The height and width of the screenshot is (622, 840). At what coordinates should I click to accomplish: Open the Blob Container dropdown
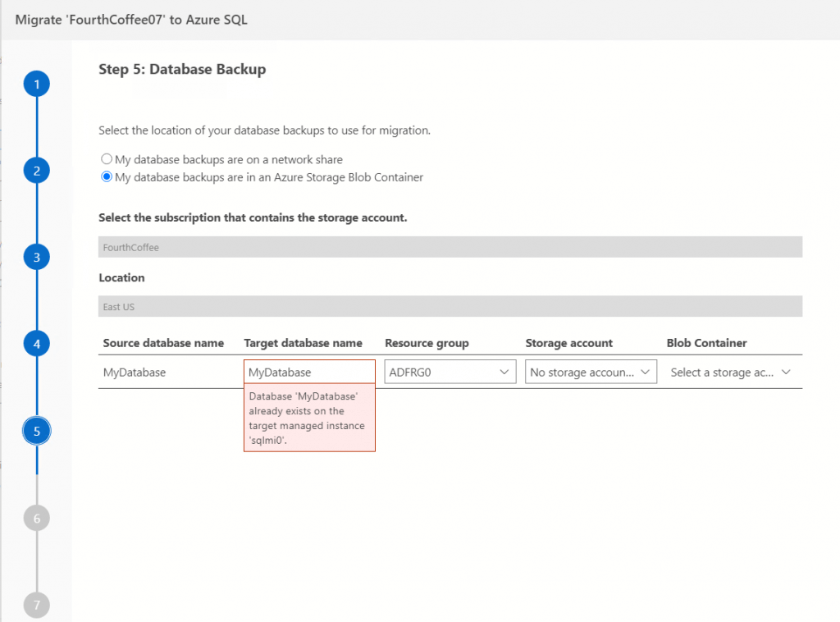tap(731, 373)
